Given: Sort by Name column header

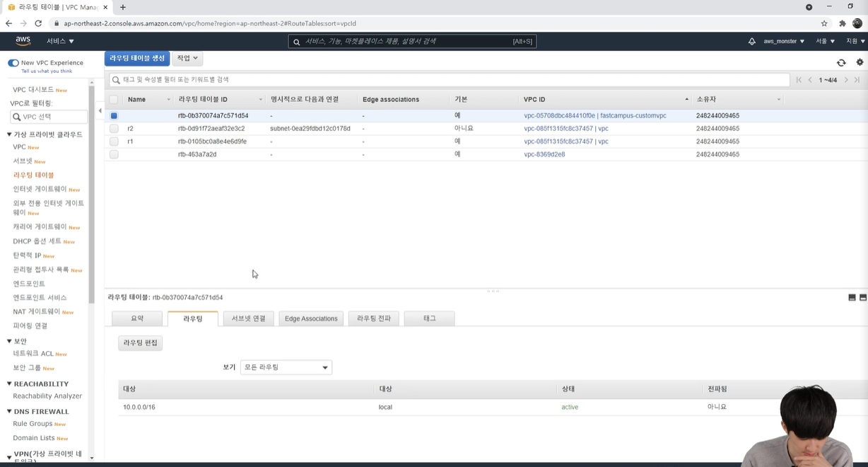Looking at the screenshot, I should point(148,100).
